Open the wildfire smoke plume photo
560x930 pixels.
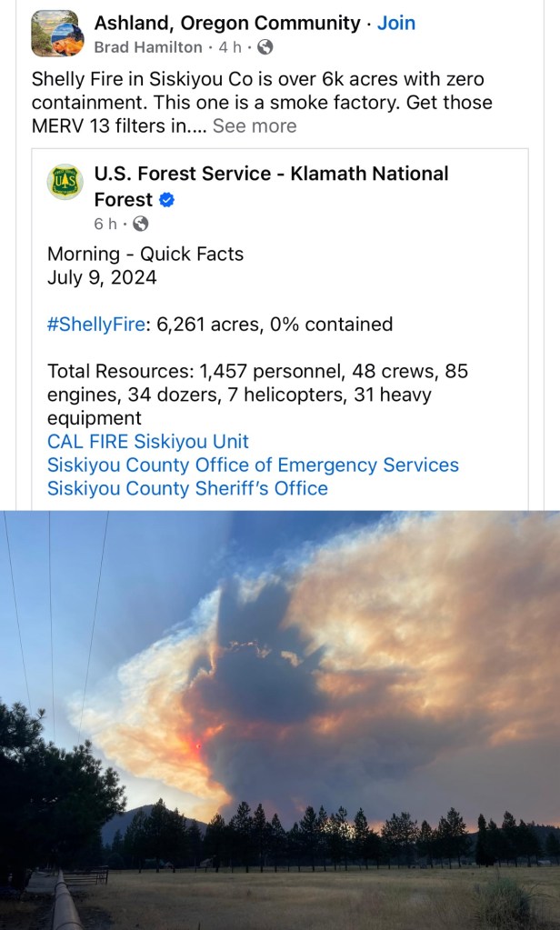coord(280,718)
